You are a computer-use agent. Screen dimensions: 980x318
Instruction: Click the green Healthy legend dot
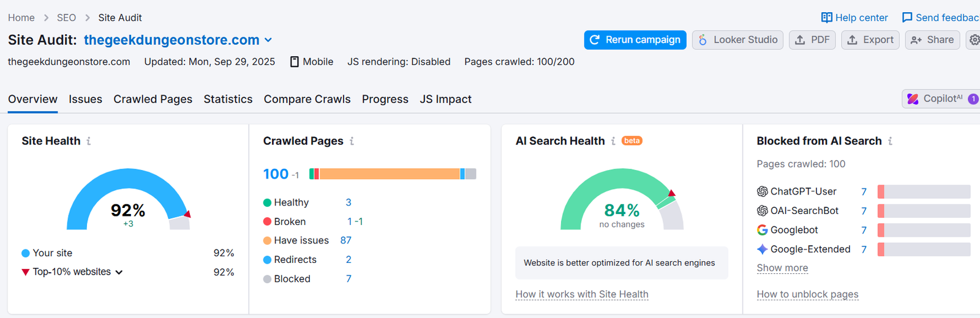(267, 202)
